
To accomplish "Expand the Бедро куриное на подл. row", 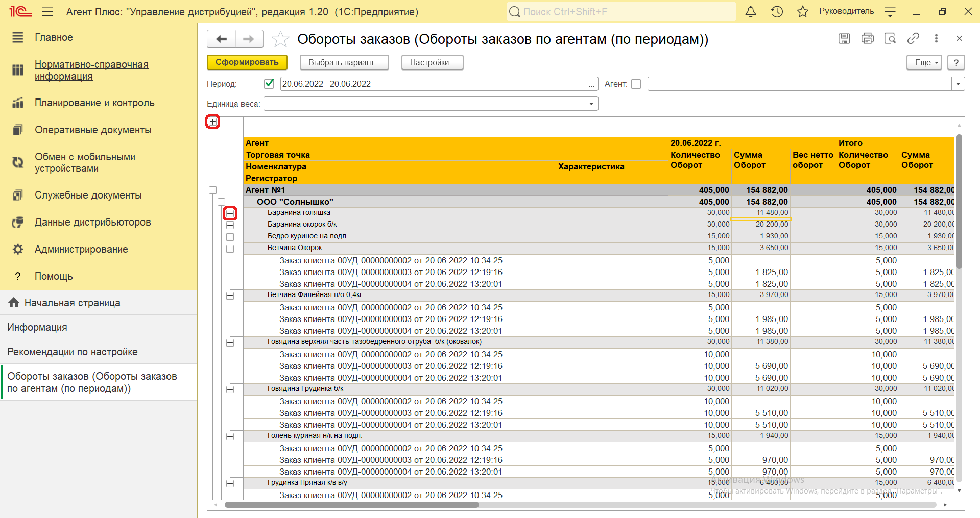I will 230,237.
